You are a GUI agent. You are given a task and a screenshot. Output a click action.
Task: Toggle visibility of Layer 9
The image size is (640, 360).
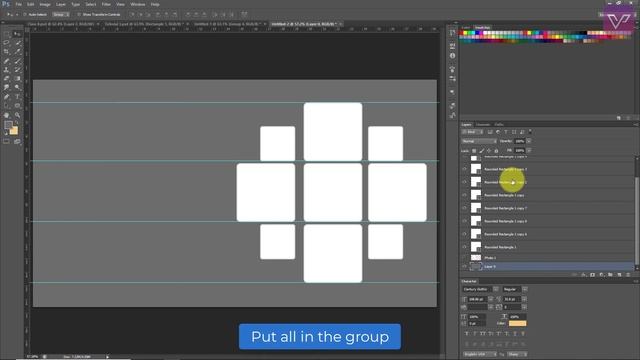pyautogui.click(x=464, y=267)
